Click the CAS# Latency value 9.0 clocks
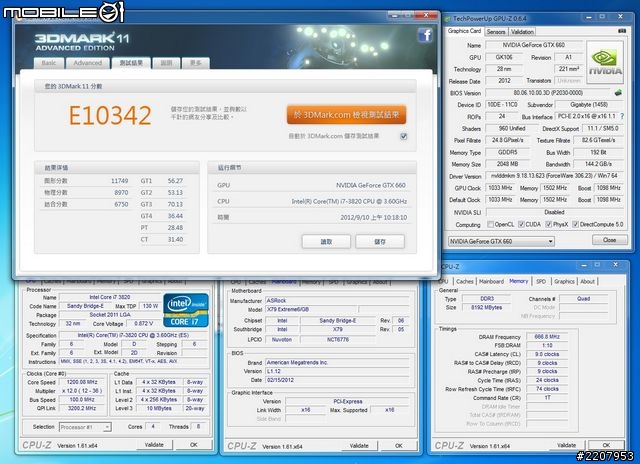The width and height of the screenshot is (640, 464). click(547, 354)
